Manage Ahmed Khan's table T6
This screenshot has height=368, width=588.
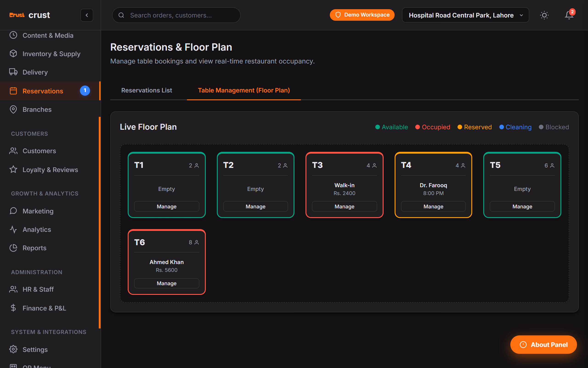click(167, 283)
